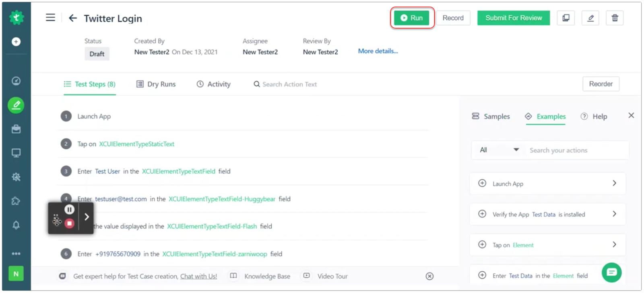Click the Search Action Text field
The width and height of the screenshot is (644, 293).
290,84
